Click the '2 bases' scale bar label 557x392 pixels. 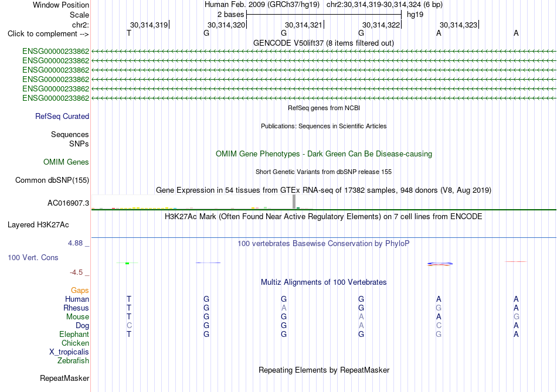pos(231,15)
